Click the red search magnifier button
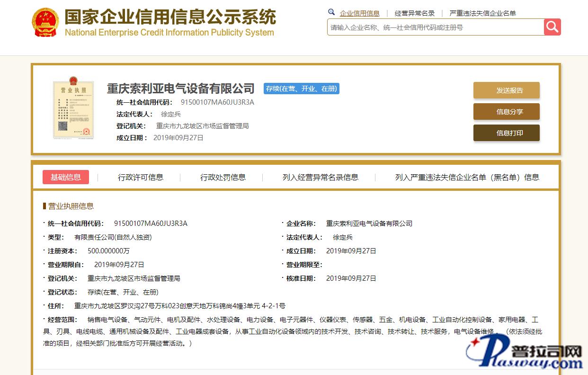 pyautogui.click(x=552, y=27)
